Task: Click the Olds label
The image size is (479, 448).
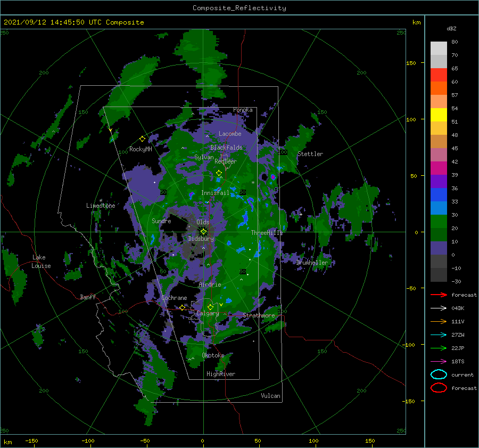Action: [203, 222]
